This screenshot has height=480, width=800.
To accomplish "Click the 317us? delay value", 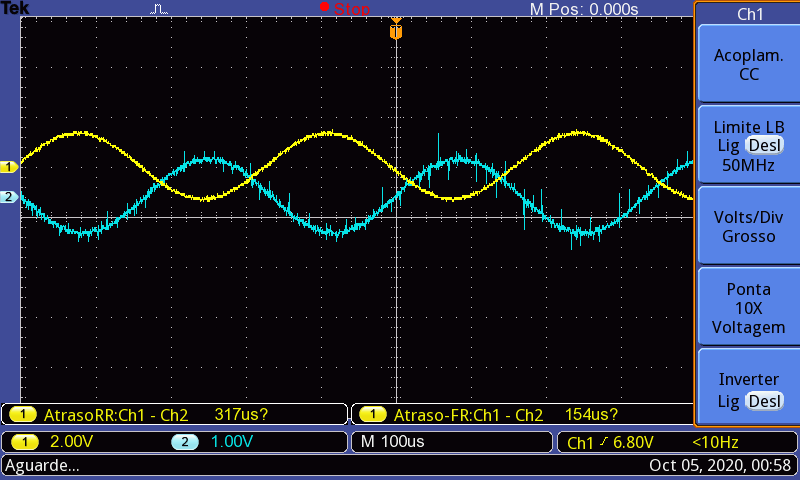I will [241, 414].
